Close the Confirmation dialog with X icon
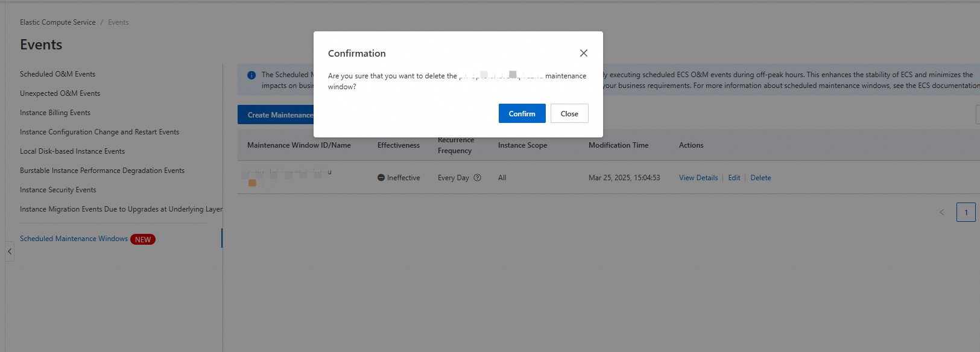Screen dimensions: 980x352 (583, 53)
